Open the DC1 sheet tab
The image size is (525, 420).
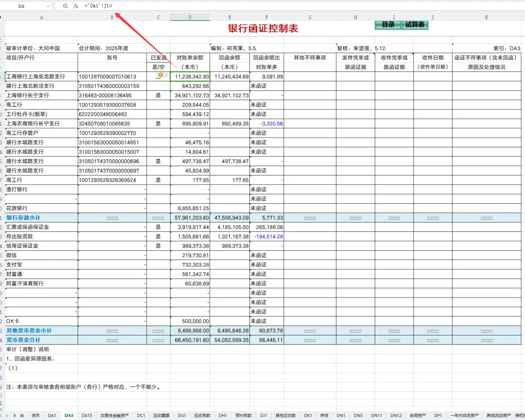(141, 415)
